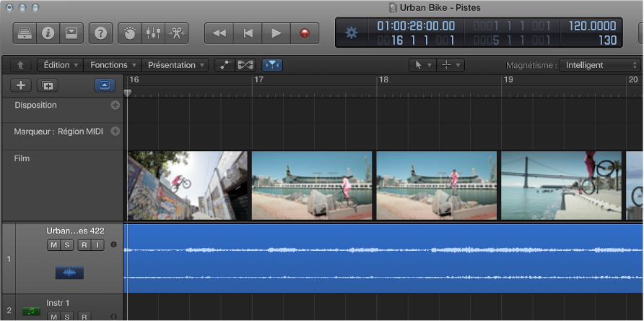Open the Mixer faders icon
Image resolution: width=644 pixels, height=321 pixels.
point(152,33)
